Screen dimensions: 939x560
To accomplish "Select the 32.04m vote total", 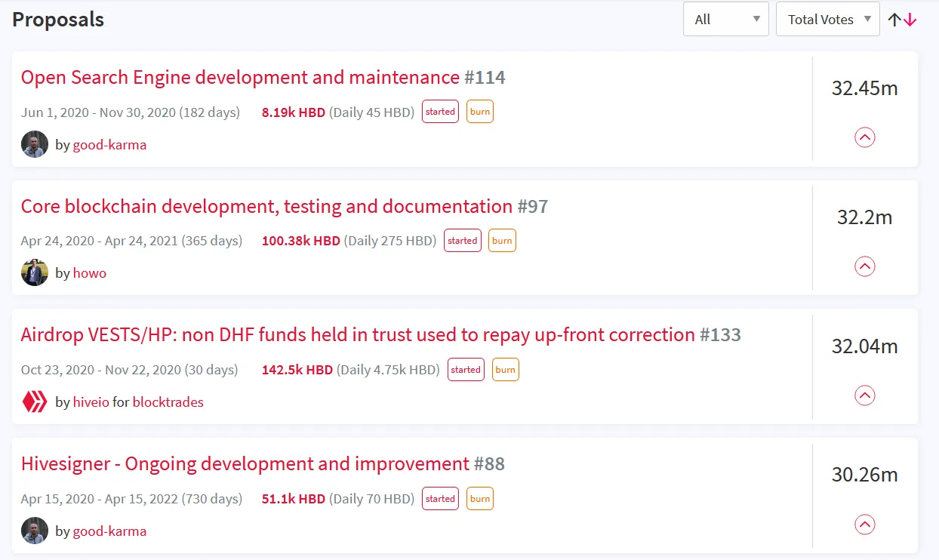I will [x=865, y=346].
